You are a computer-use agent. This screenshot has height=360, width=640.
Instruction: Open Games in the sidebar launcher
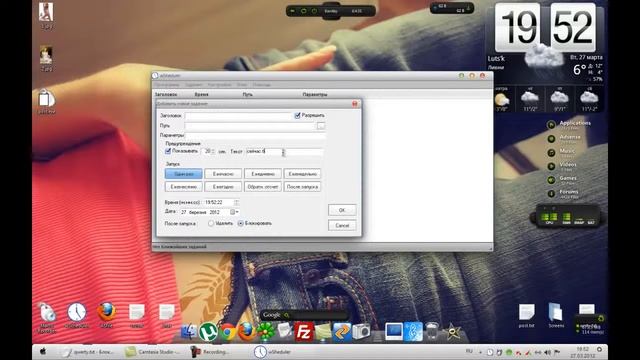click(x=562, y=180)
